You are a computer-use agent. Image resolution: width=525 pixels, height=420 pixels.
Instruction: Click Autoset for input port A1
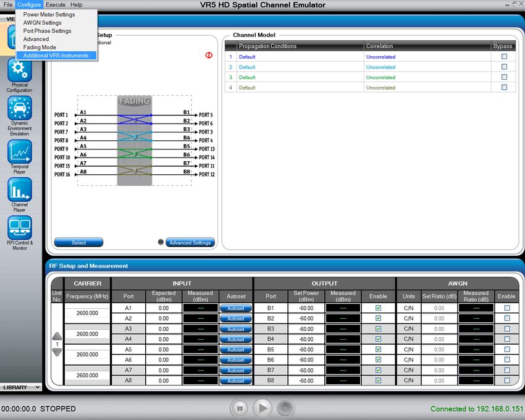click(236, 308)
